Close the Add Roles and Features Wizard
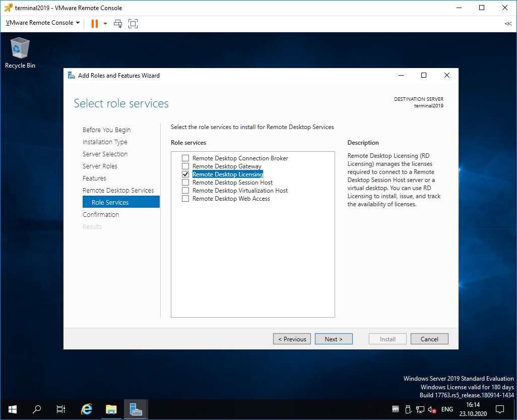 coord(447,75)
